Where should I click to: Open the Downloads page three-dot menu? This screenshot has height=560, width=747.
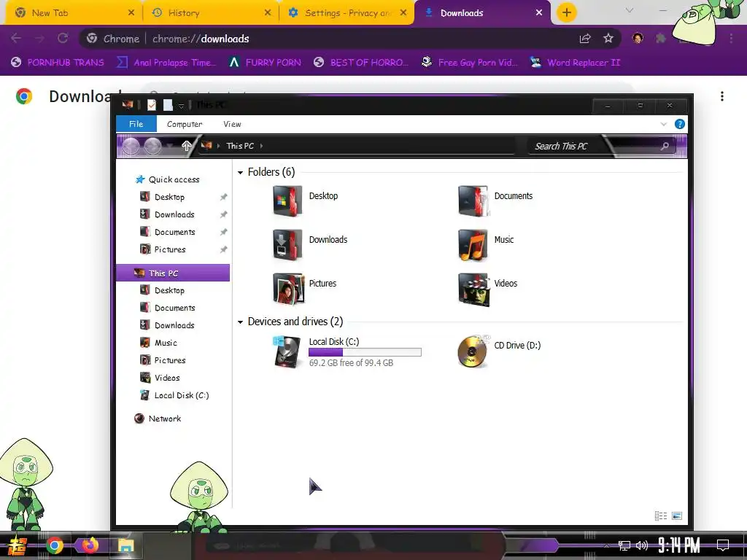click(722, 96)
